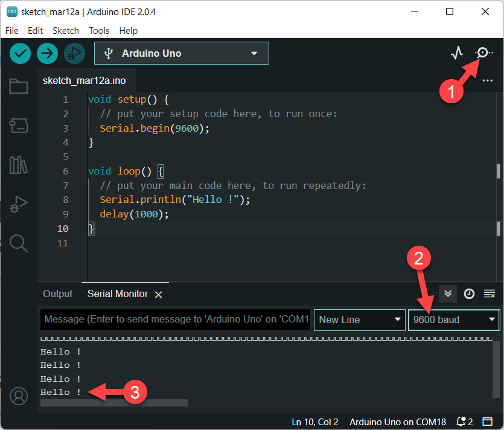Start debugging with the debug toolbar button

coord(75,53)
